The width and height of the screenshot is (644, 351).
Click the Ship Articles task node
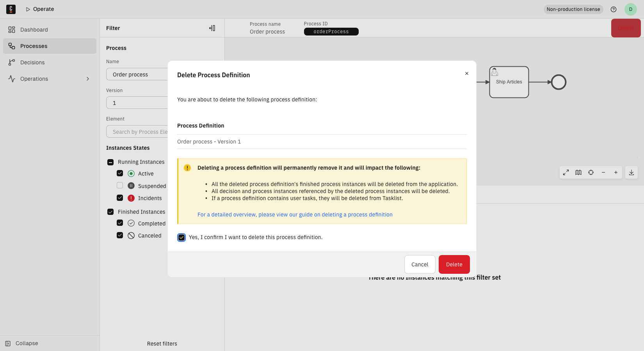click(x=509, y=82)
